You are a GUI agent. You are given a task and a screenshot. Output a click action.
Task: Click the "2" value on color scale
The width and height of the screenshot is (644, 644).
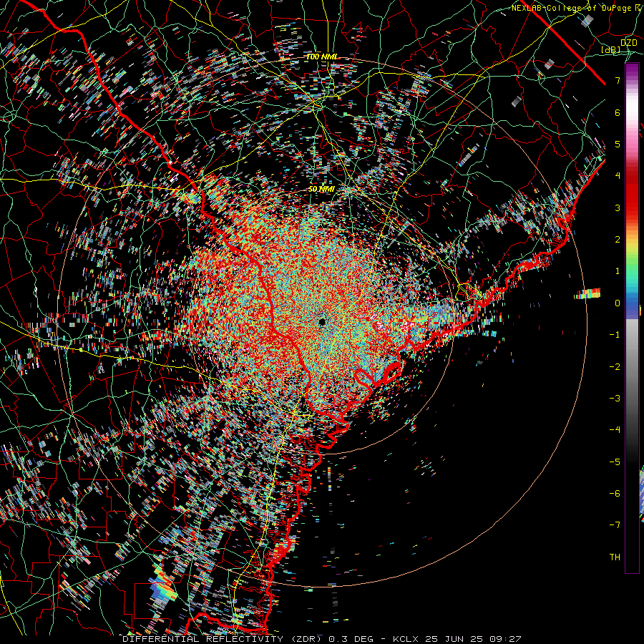click(618, 240)
